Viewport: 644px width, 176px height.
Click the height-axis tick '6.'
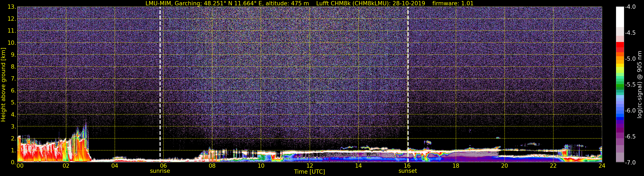click(x=13, y=91)
